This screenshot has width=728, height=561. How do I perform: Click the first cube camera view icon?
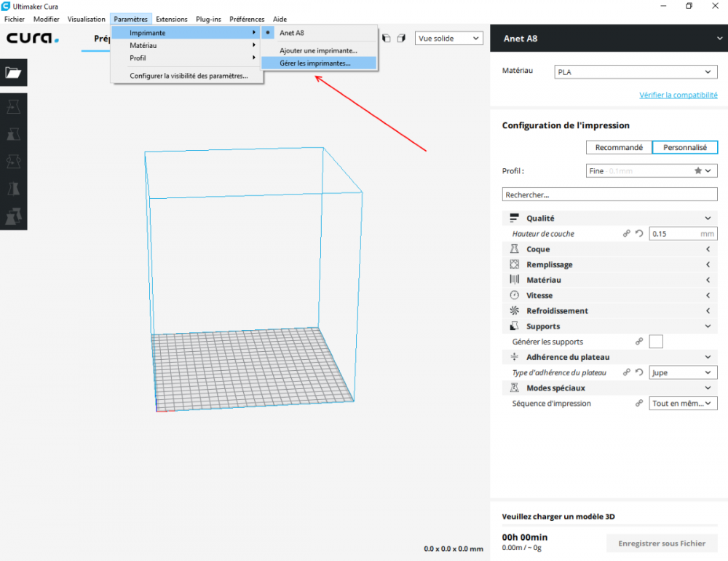[387, 38]
